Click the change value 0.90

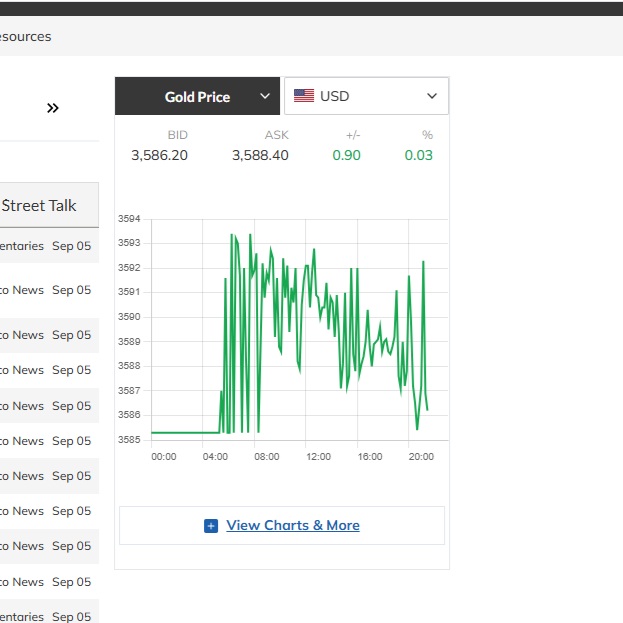pos(346,155)
